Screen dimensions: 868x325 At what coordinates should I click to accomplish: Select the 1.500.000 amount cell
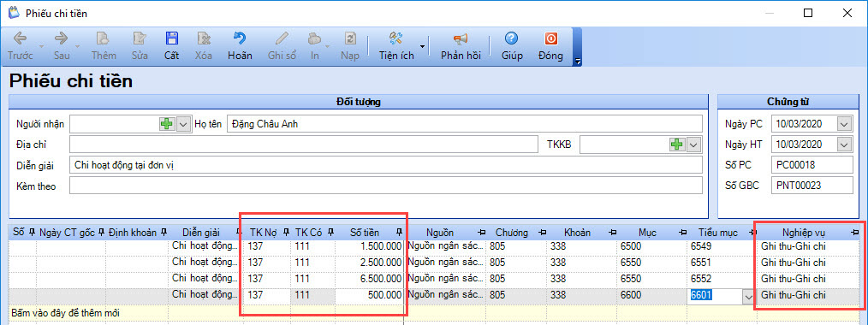pos(369,246)
